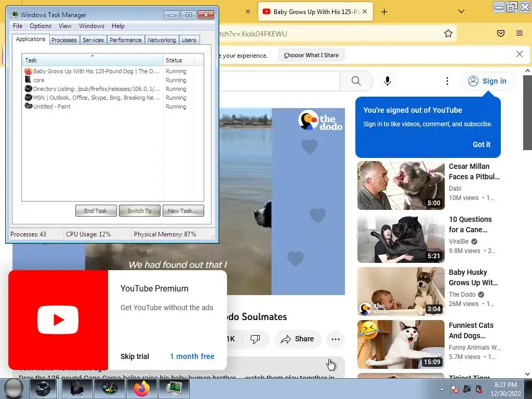
Task: Open Baby Husky Grows Up video thumbnail
Action: [401, 291]
